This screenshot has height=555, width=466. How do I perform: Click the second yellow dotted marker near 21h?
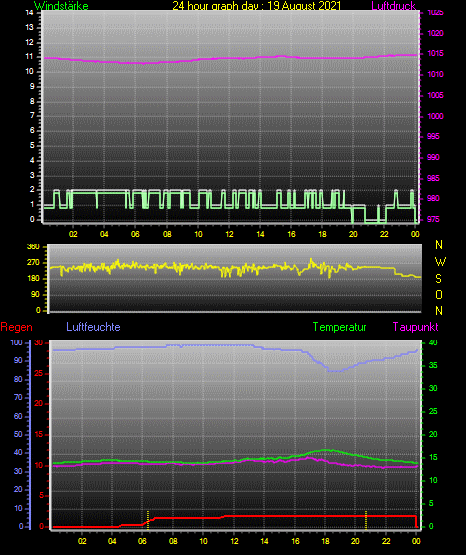[366, 520]
